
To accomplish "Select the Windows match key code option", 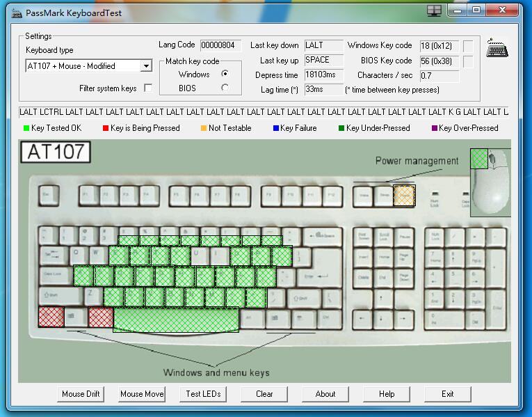I will point(225,73).
